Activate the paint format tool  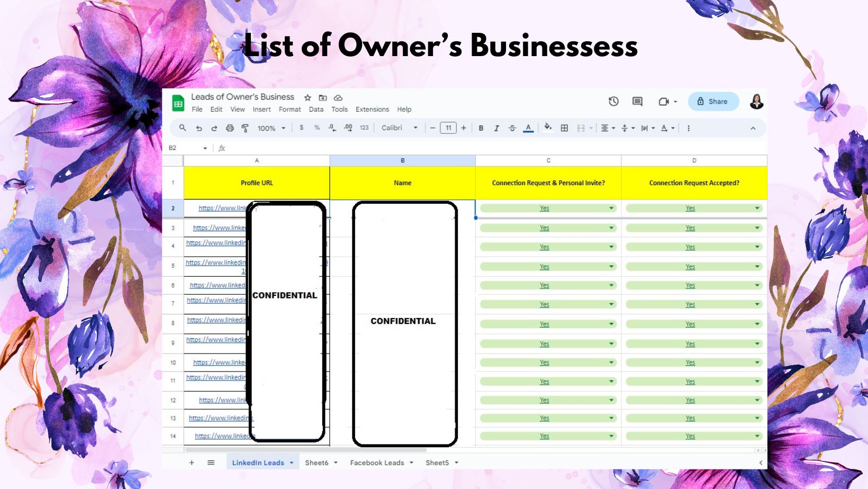point(245,128)
